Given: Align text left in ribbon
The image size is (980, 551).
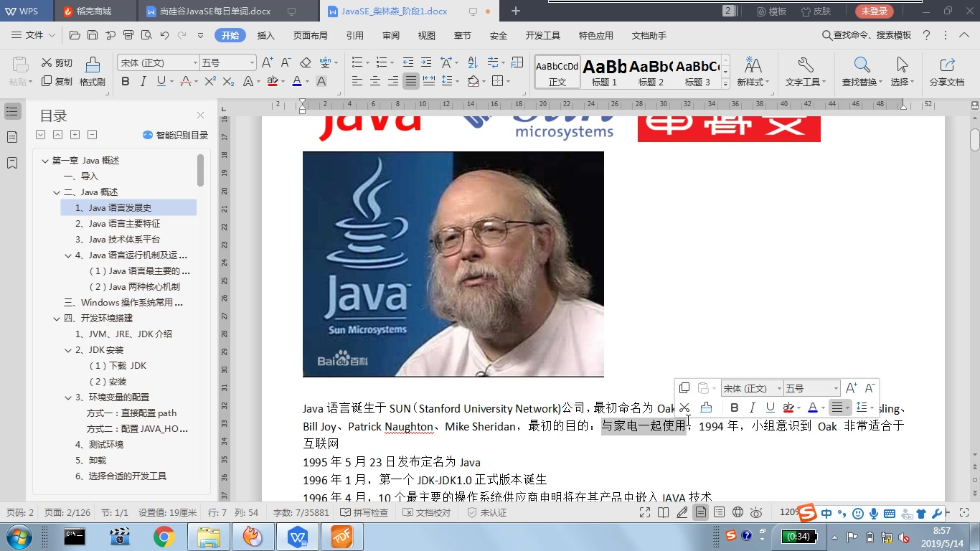Looking at the screenshot, I should [x=357, y=81].
